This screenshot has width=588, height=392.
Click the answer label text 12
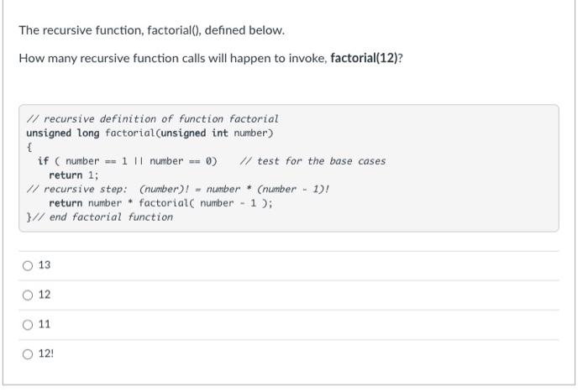point(45,295)
